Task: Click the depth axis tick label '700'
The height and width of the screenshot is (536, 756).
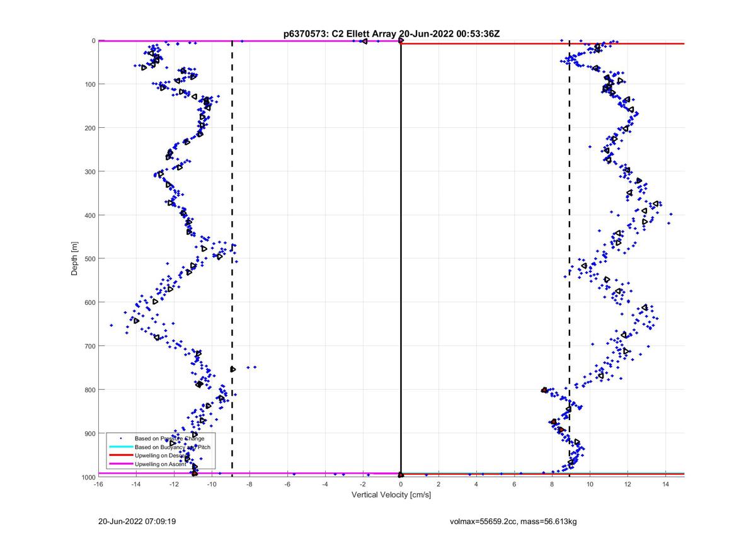Action: pos(89,346)
